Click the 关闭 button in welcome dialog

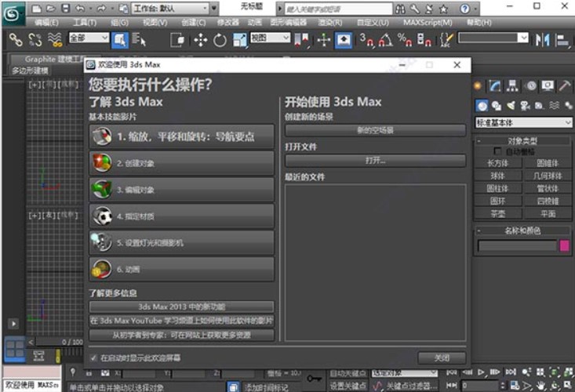click(442, 358)
